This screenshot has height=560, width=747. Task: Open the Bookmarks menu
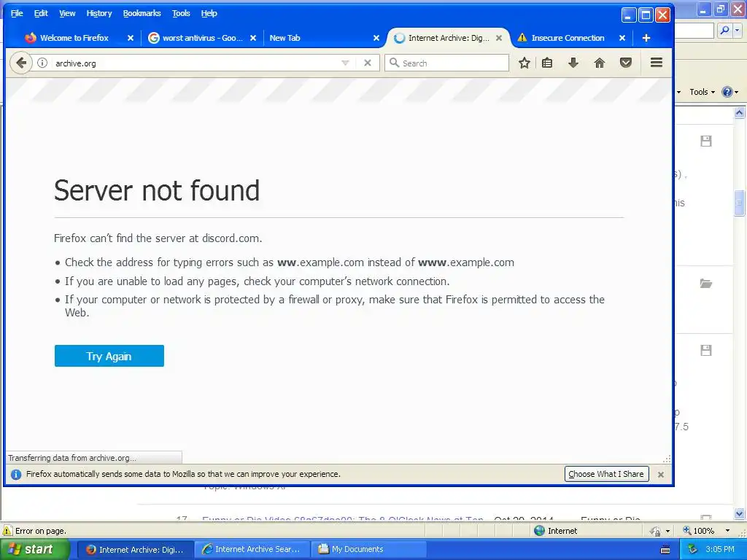[142, 13]
